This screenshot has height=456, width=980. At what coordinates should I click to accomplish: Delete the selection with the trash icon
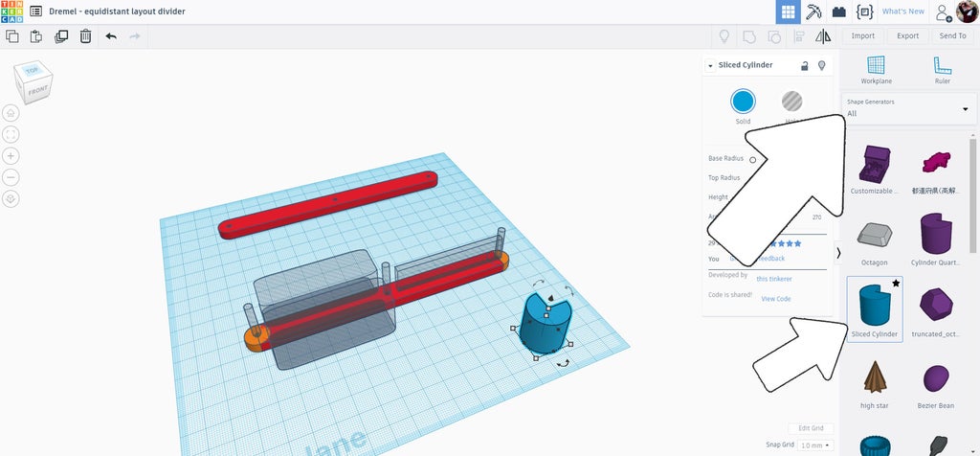(x=85, y=36)
